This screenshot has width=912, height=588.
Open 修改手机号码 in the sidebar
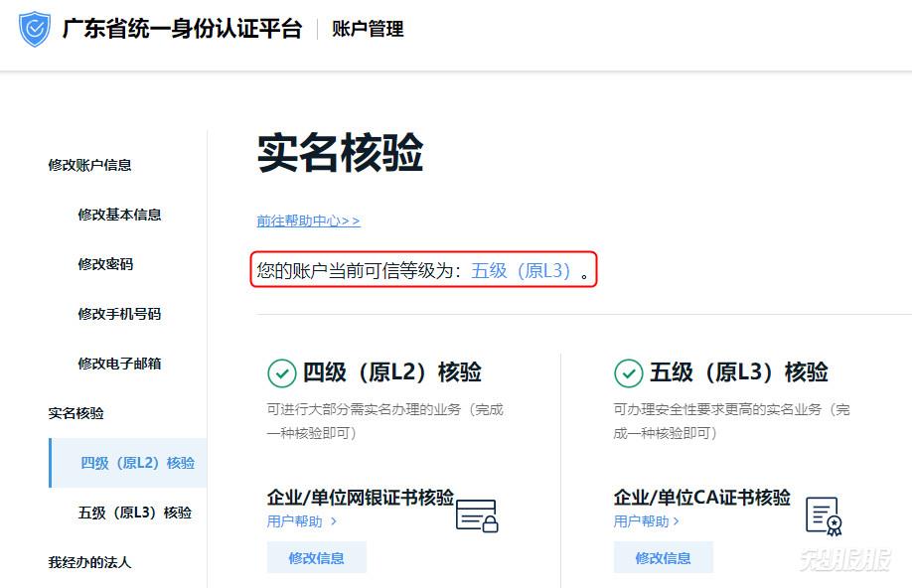[x=119, y=314]
